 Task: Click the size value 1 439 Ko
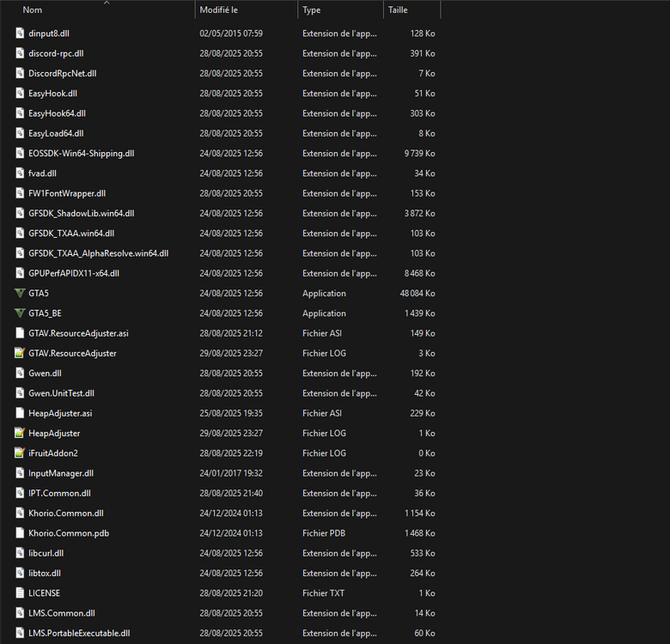[419, 313]
